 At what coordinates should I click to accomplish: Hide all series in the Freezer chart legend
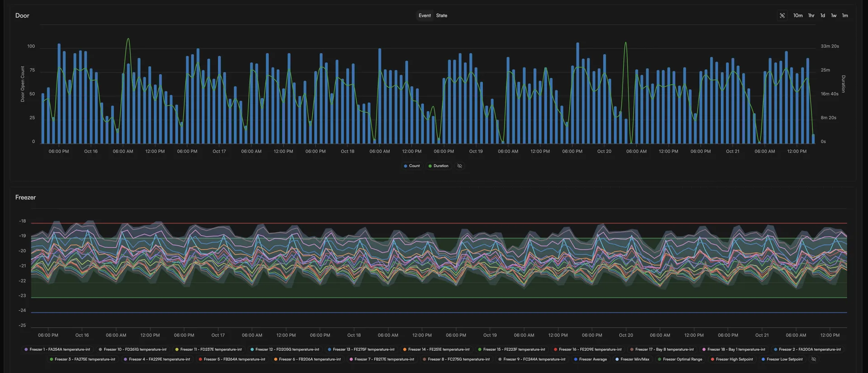pyautogui.click(x=814, y=359)
